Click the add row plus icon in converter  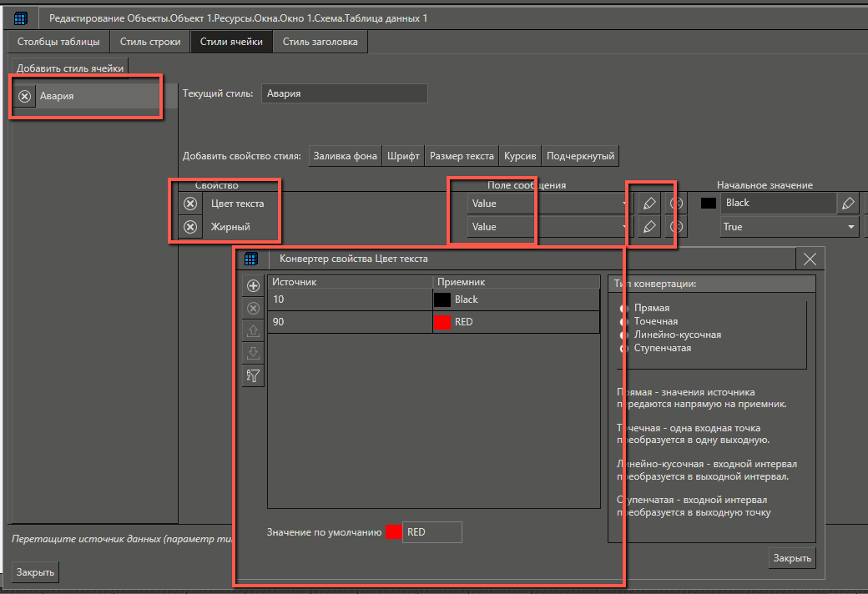coord(253,286)
